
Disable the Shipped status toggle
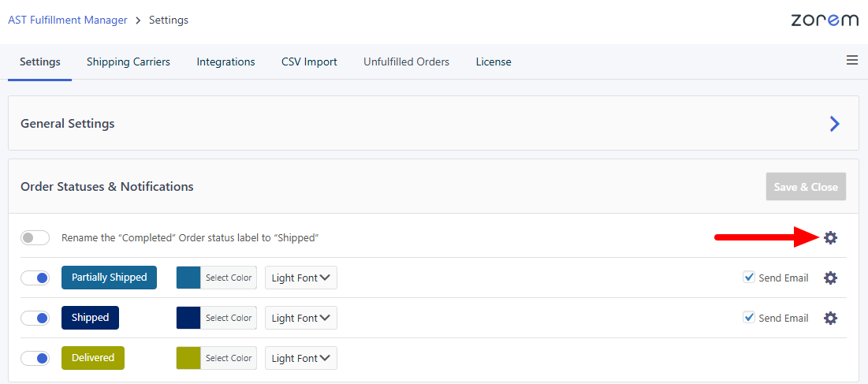tap(35, 318)
